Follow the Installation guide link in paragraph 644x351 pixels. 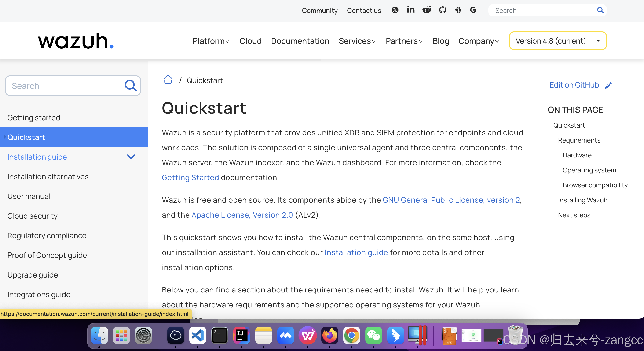[356, 252]
